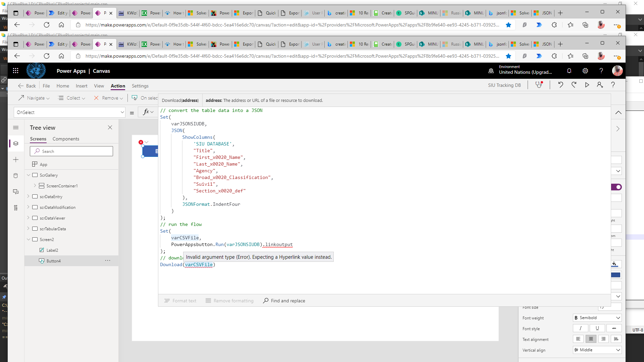Collapse the formula bar with chevron

coord(618,113)
